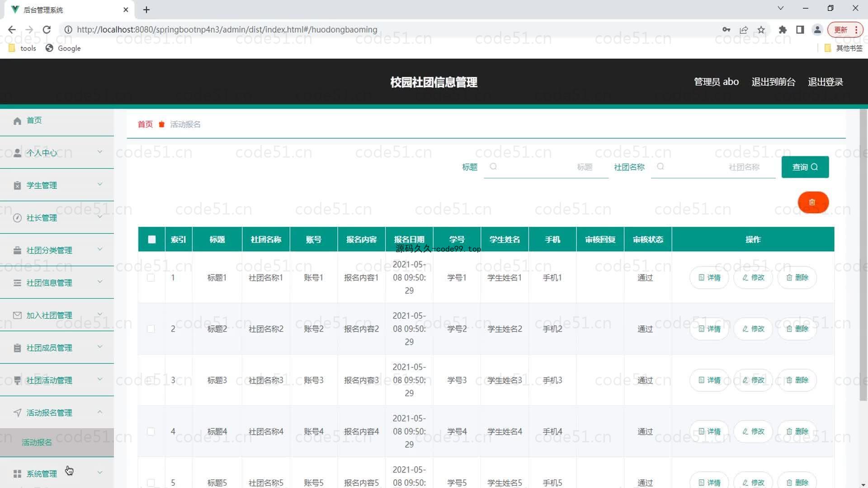
Task: Select the 活动报名 submenu item
Action: (x=57, y=442)
